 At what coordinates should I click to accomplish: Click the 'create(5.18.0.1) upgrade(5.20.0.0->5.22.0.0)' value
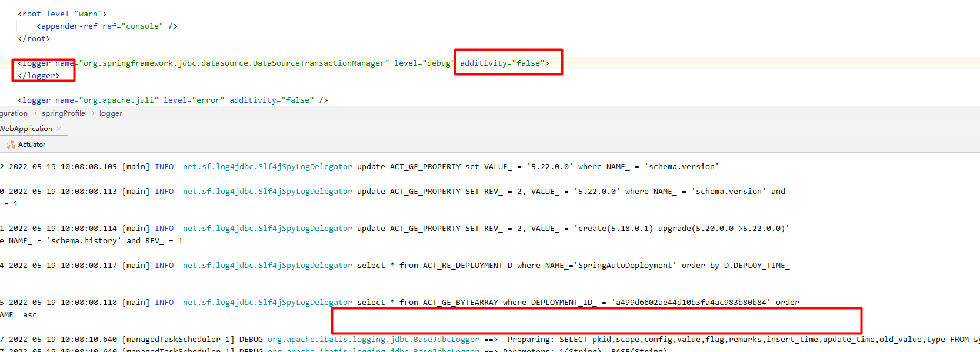pyautogui.click(x=682, y=228)
